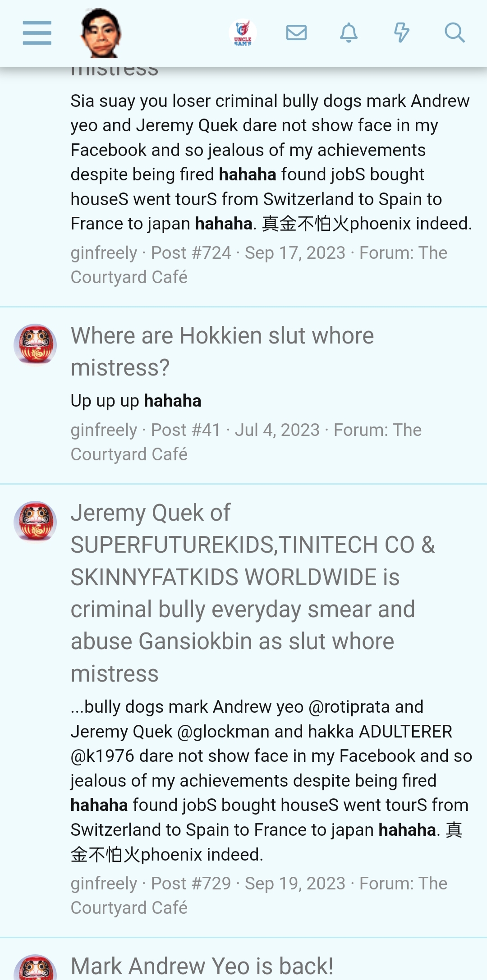Open ginfreely's avatar beside Jeremy Quek thread
This screenshot has width=487, height=980.
click(35, 522)
